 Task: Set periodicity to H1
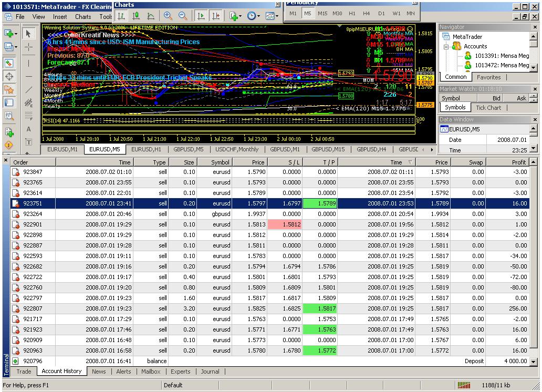click(352, 14)
